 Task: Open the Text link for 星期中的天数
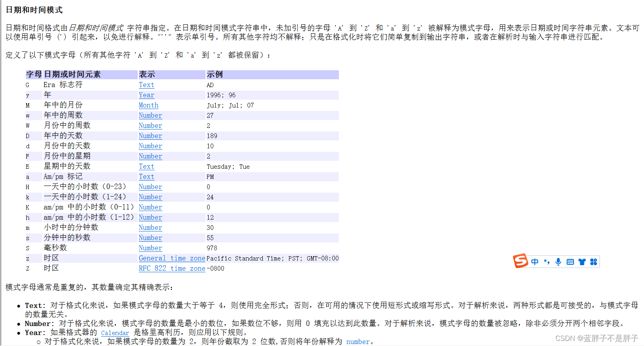point(146,166)
